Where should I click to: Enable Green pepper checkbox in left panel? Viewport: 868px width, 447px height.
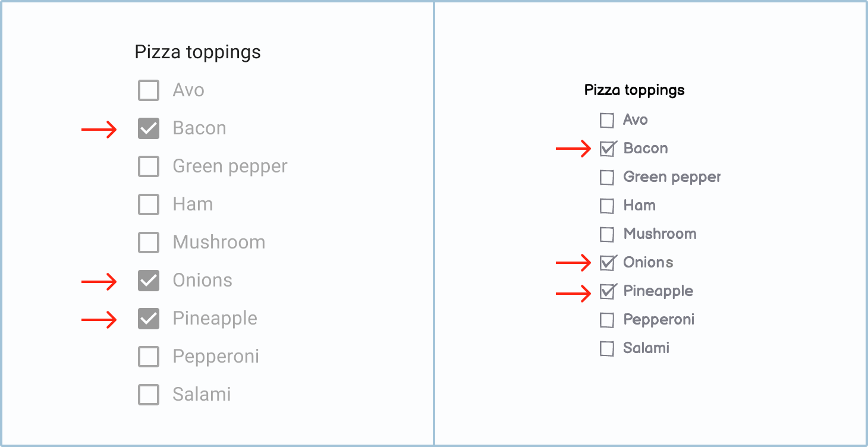click(149, 166)
